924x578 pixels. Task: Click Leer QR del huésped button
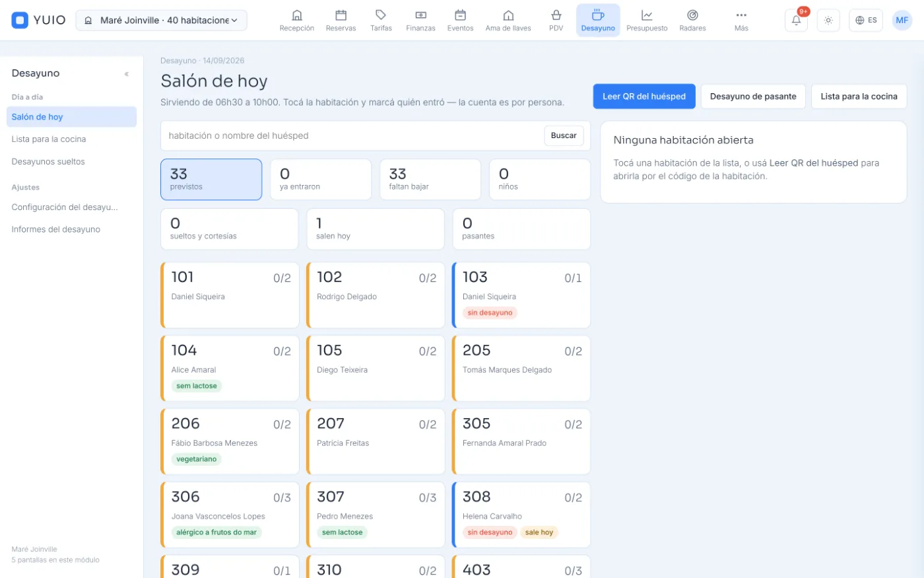click(644, 96)
